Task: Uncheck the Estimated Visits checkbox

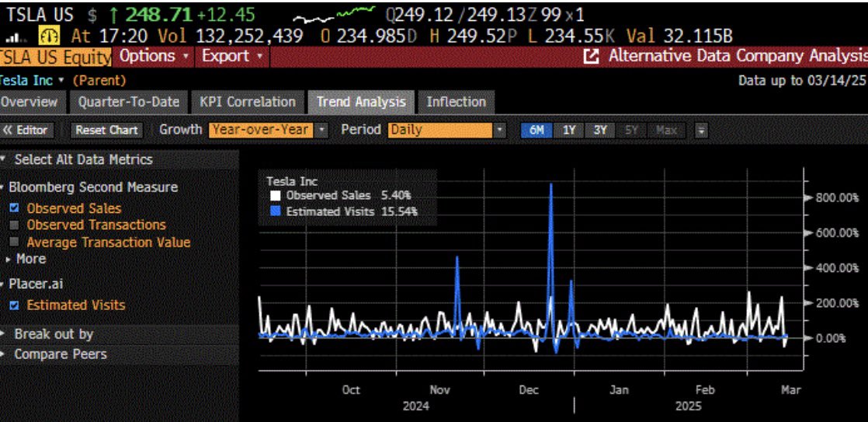Action: pos(15,305)
